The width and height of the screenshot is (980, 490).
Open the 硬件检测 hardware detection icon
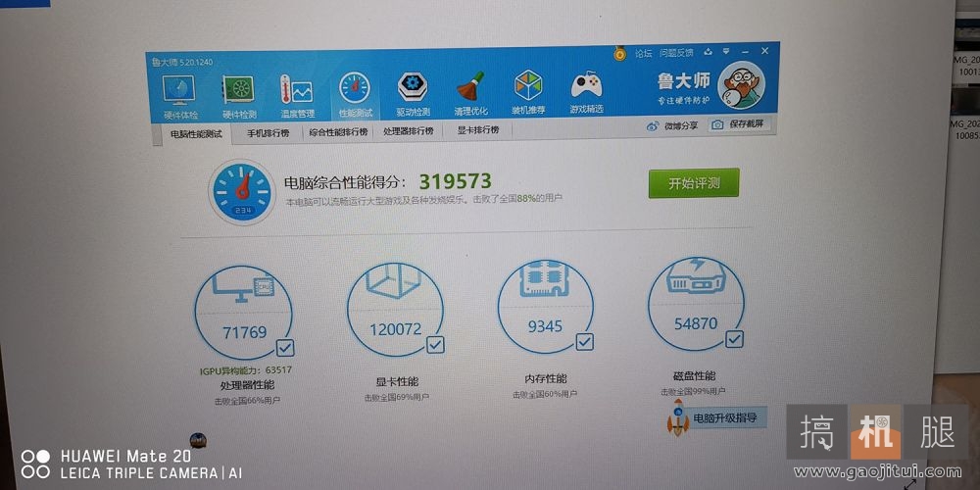coord(238,91)
